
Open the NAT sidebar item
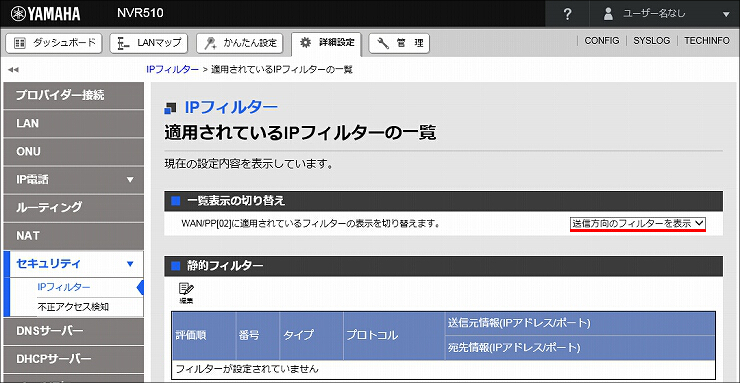tap(73, 236)
